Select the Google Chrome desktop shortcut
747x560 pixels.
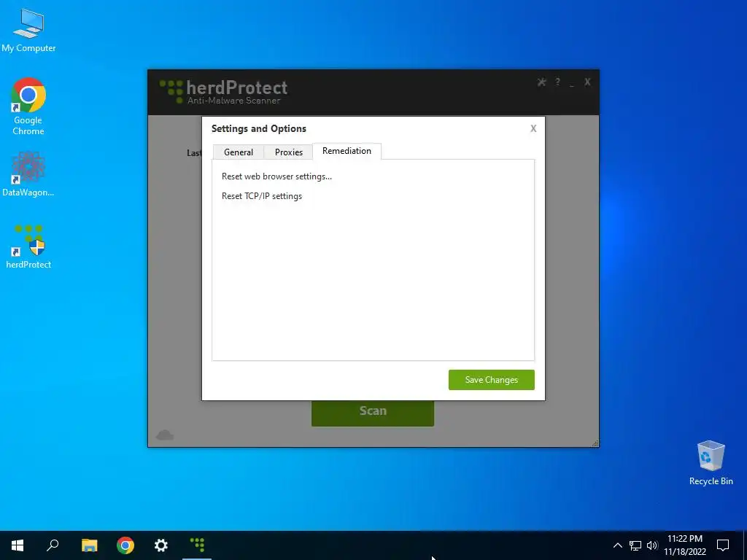point(28,106)
